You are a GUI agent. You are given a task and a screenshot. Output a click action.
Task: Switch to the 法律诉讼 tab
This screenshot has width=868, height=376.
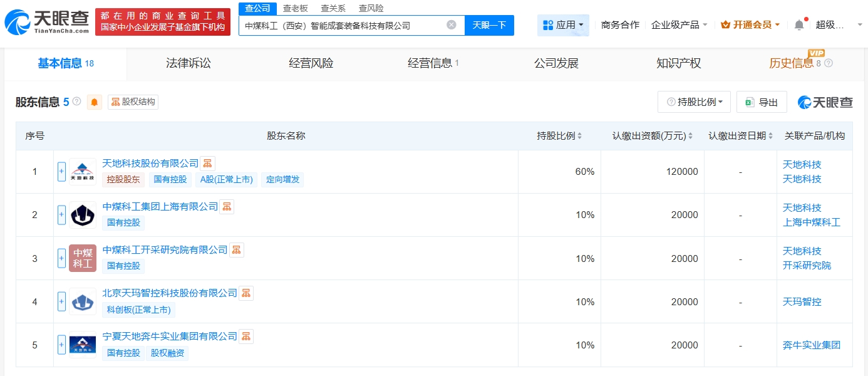pos(189,63)
